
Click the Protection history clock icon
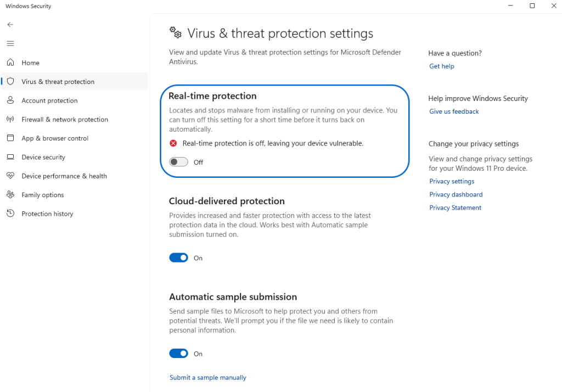tap(10, 214)
